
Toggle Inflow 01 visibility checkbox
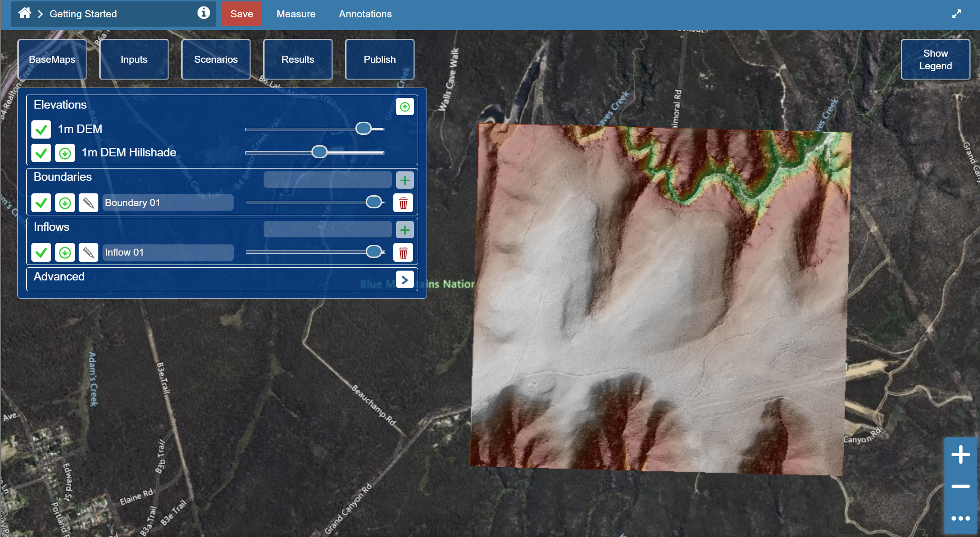[x=41, y=252]
